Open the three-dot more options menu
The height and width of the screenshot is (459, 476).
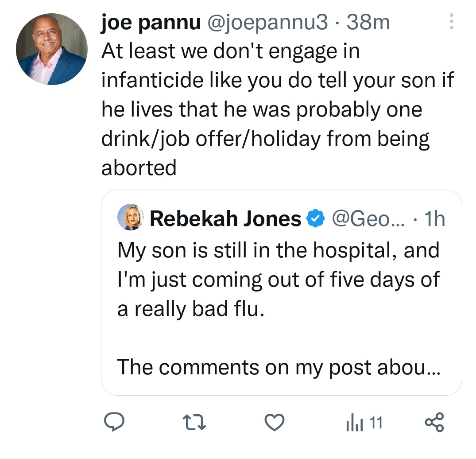coord(451,22)
